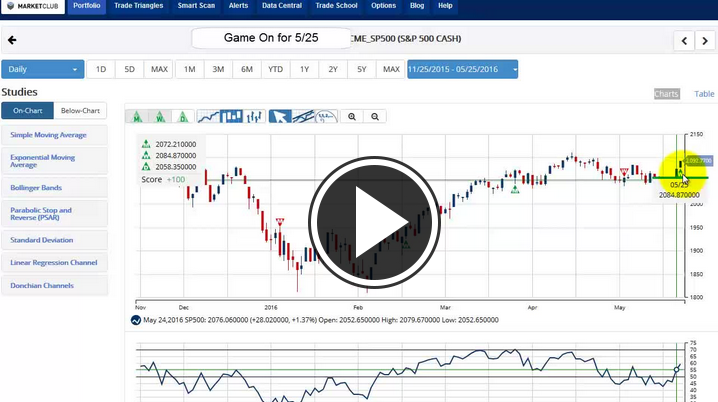Add Standard Deviation study

(54, 240)
